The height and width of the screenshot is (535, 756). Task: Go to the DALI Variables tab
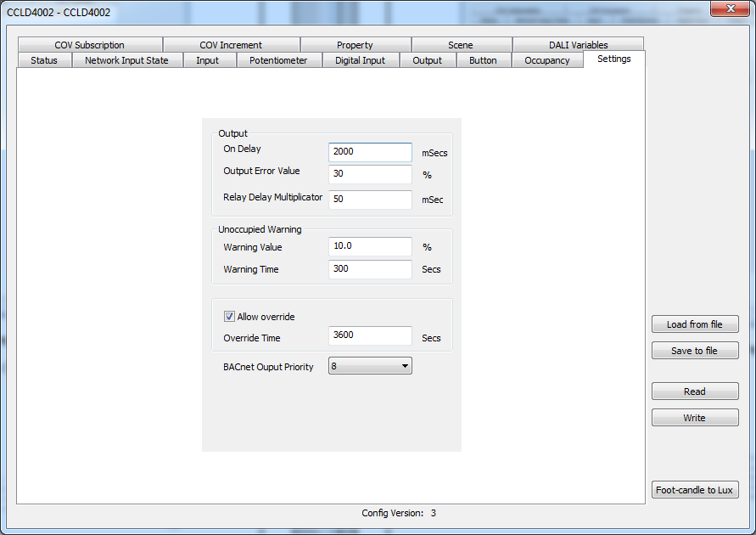pos(578,45)
